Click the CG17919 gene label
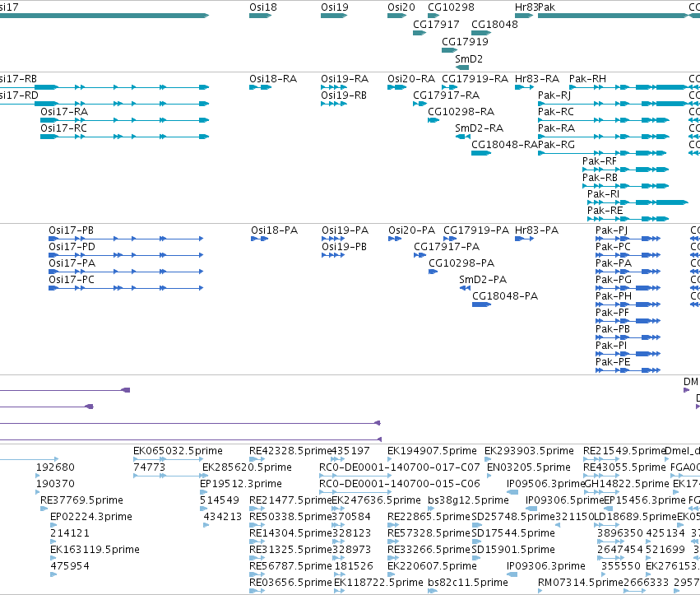This screenshot has width=700, height=595. [x=465, y=42]
